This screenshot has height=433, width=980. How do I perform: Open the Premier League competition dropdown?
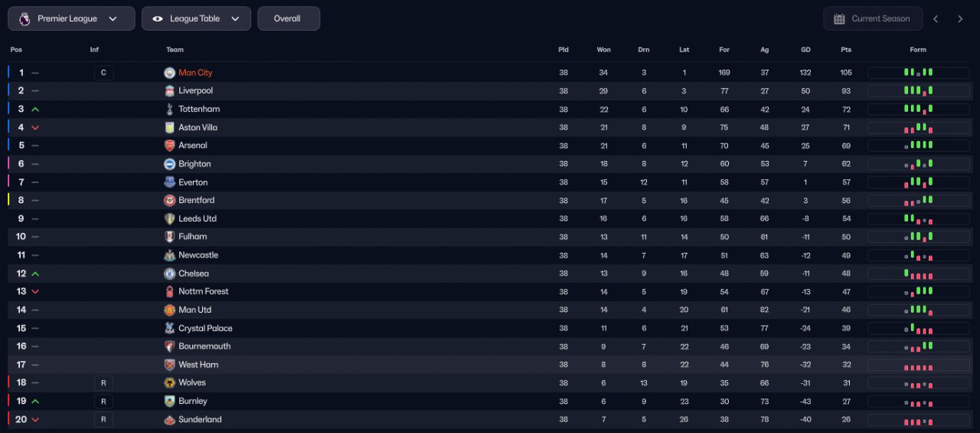coord(71,18)
